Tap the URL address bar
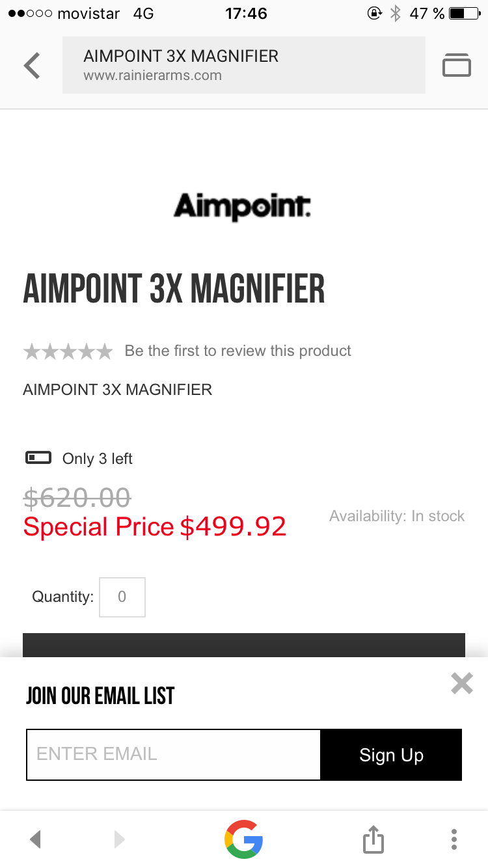488x868 pixels. (x=243, y=65)
